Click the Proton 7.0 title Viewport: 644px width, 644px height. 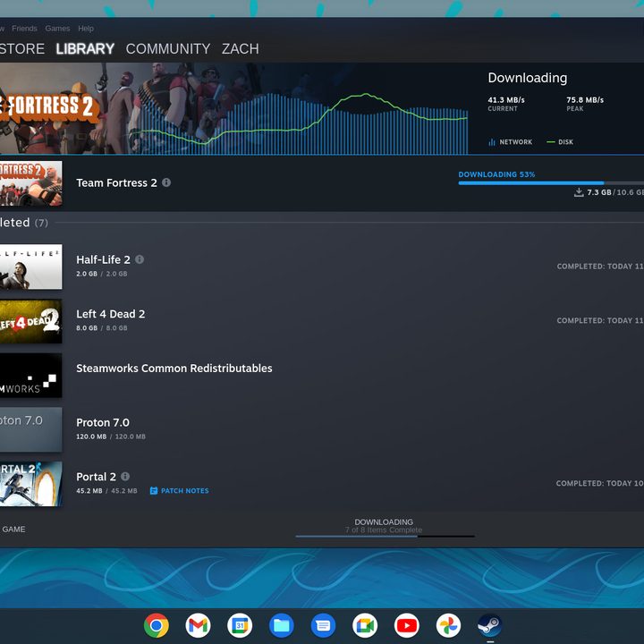tap(103, 422)
